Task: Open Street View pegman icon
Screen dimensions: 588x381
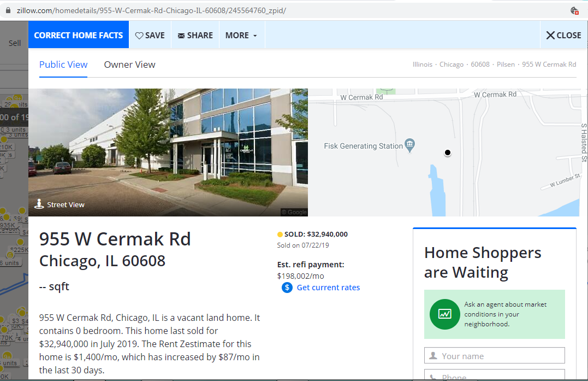Action: pos(39,204)
